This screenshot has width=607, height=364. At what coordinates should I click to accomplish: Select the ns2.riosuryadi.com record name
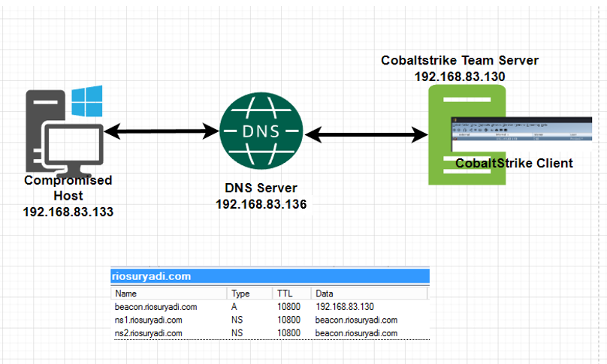click(x=147, y=332)
